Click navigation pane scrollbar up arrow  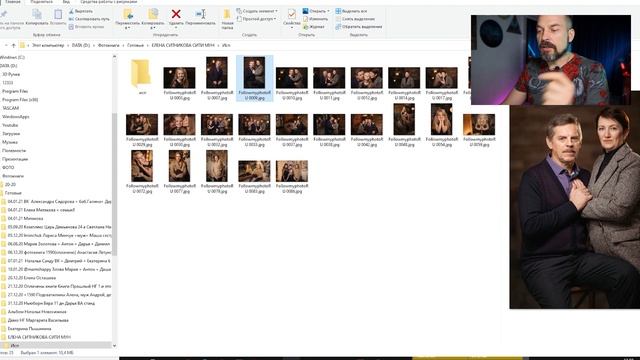pyautogui.click(x=114, y=57)
